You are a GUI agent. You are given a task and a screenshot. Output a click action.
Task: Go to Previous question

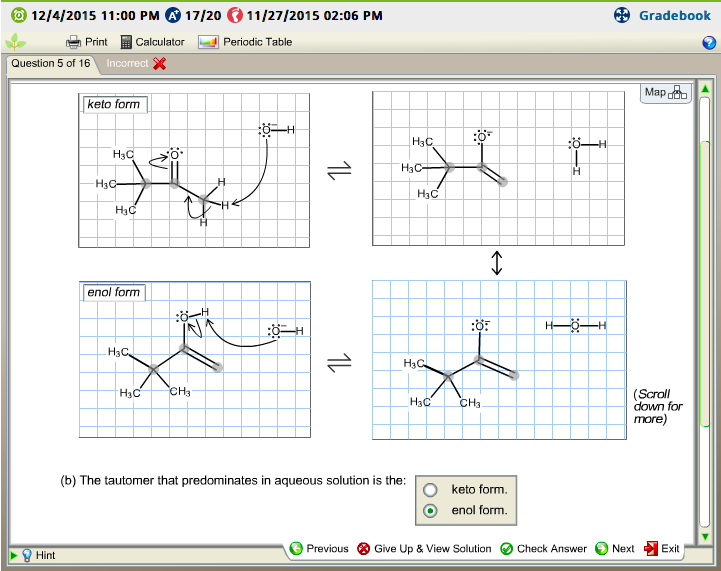click(319, 548)
